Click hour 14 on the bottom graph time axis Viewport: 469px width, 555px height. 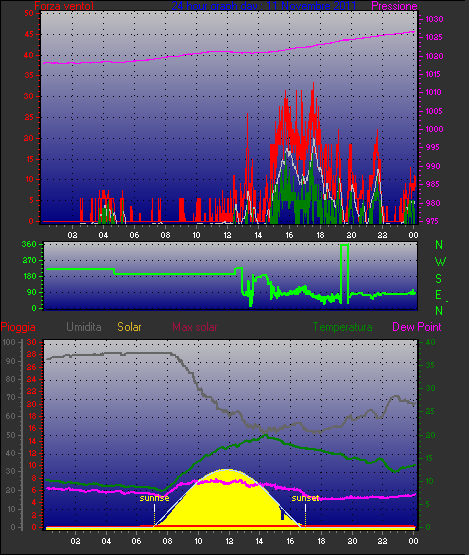259,541
